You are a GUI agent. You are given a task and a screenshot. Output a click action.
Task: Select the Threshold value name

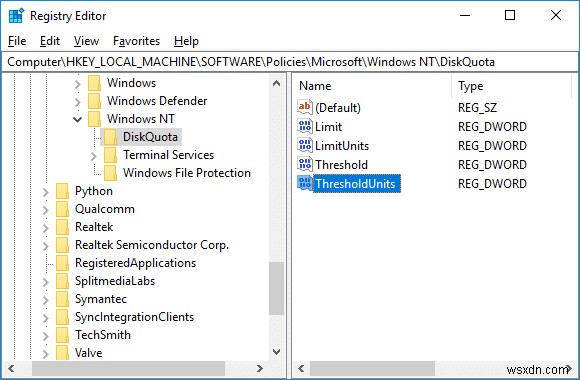coord(341,164)
